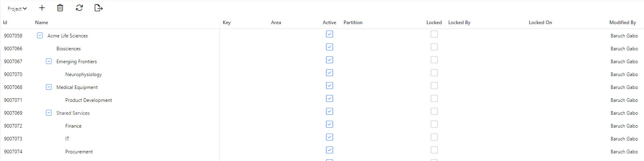Toggle the Active checkbox for Neurophysiology
The height and width of the screenshot is (161, 644).
[x=329, y=73]
